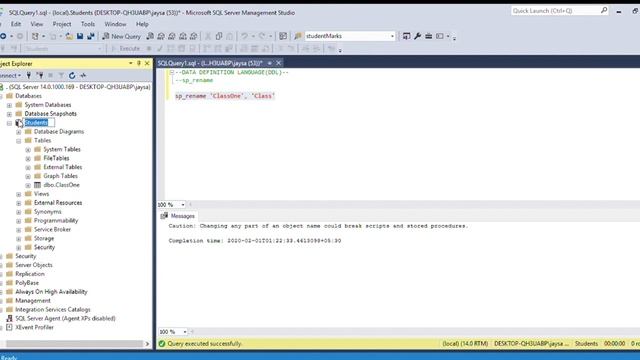
Task: Select Always On High Availability node
Action: click(51, 292)
